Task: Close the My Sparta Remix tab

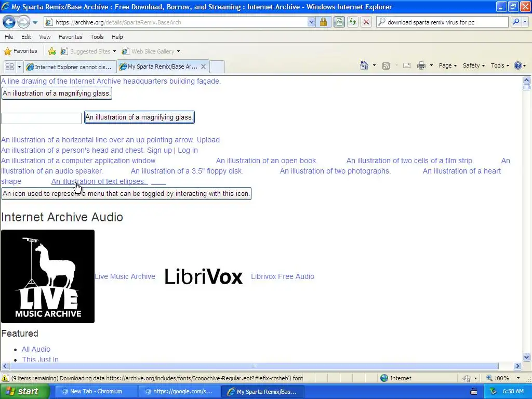Action: tap(203, 66)
